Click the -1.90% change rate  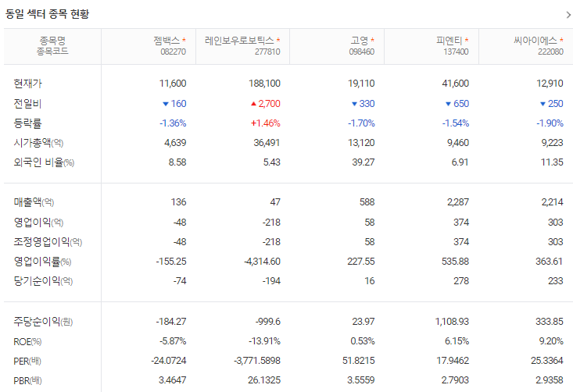tap(550, 123)
